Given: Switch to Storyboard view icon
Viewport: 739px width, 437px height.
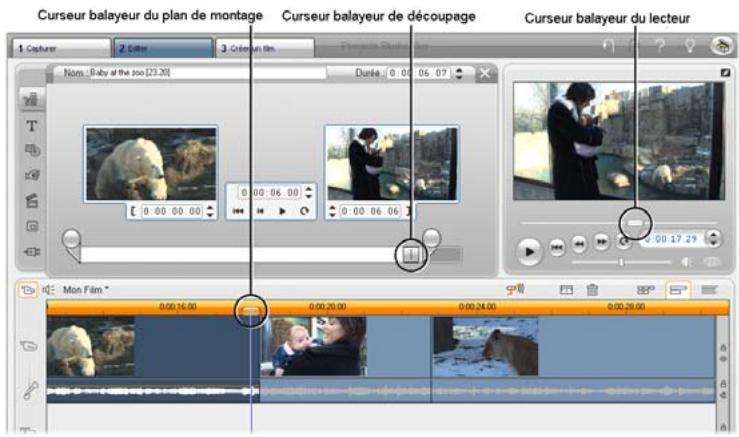Looking at the screenshot, I should [645, 290].
